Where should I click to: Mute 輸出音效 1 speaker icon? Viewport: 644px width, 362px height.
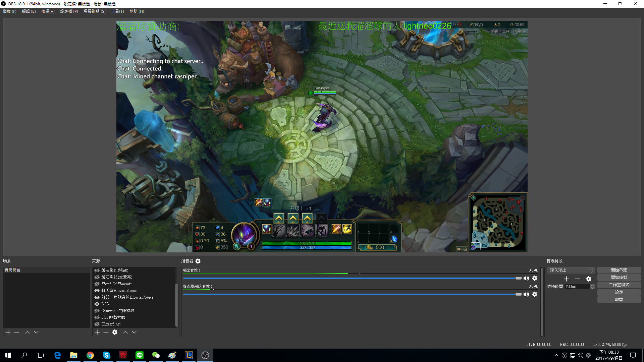[x=526, y=278]
